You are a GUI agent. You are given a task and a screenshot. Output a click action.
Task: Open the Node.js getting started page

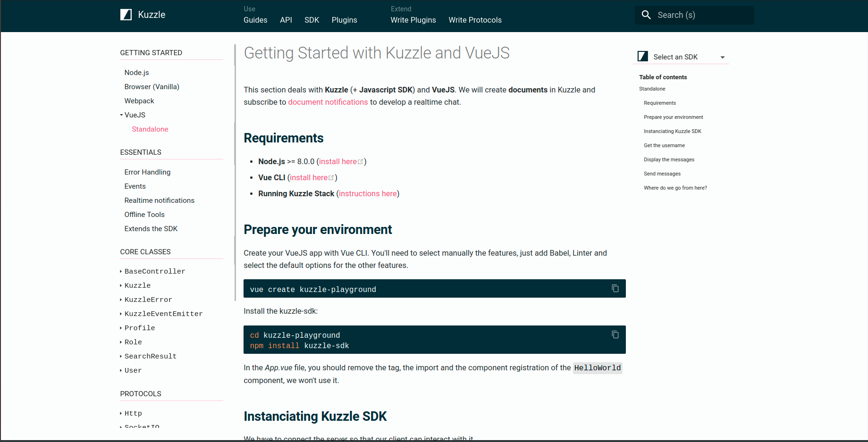pyautogui.click(x=137, y=73)
